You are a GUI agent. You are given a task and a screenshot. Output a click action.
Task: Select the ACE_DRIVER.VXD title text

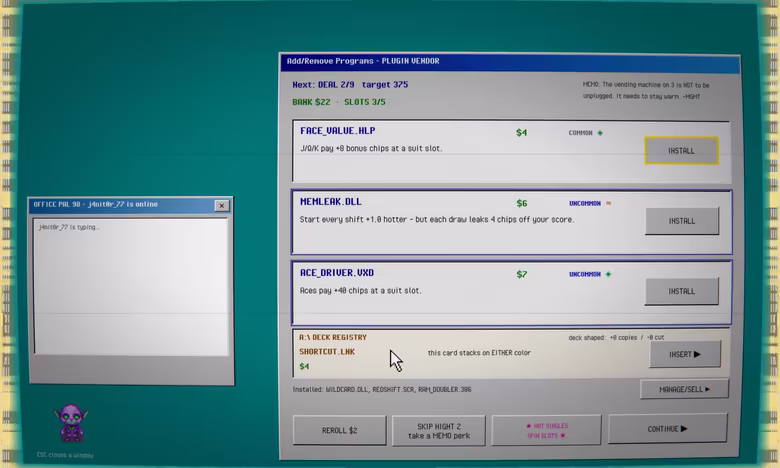tap(337, 273)
